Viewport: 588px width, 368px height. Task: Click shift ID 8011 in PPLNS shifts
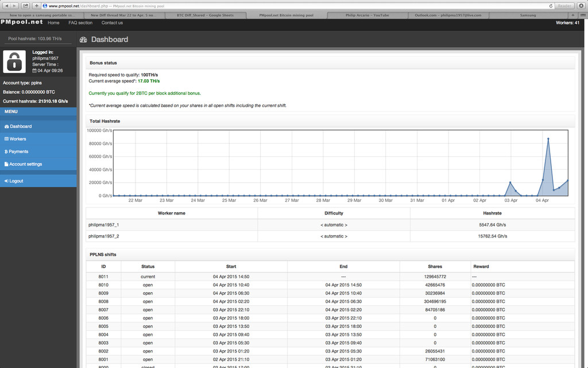point(103,277)
